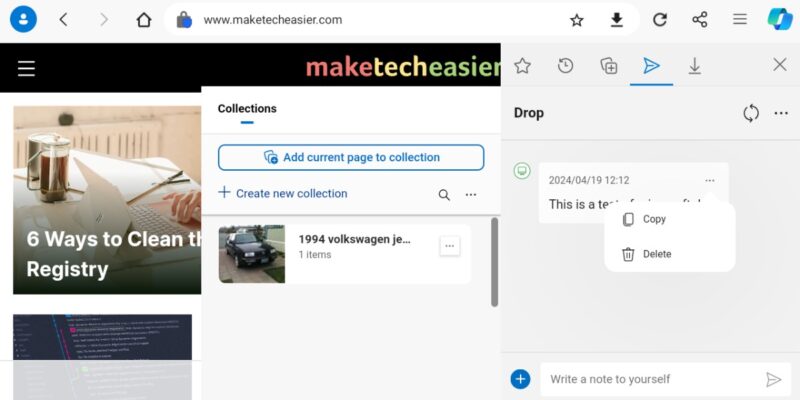The height and width of the screenshot is (400, 800).
Task: Open the 1994 volkswagen collection title
Action: [x=355, y=239]
